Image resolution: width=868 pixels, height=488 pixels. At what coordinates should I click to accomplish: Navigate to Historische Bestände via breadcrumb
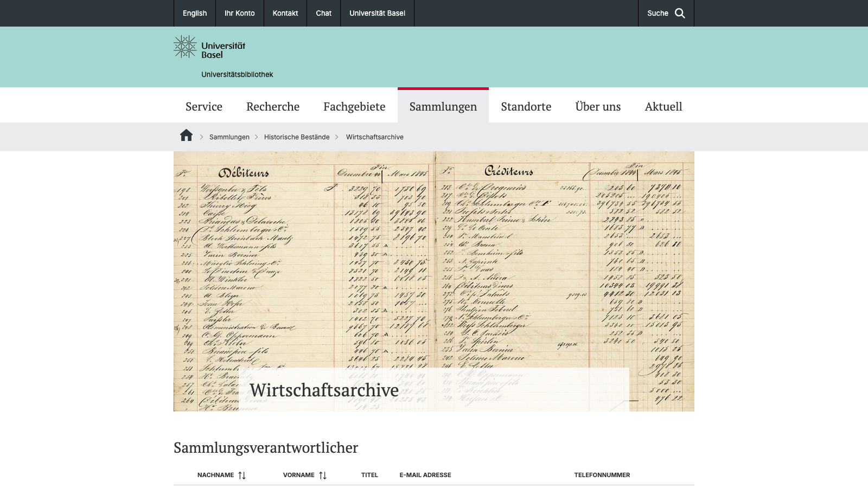(296, 137)
